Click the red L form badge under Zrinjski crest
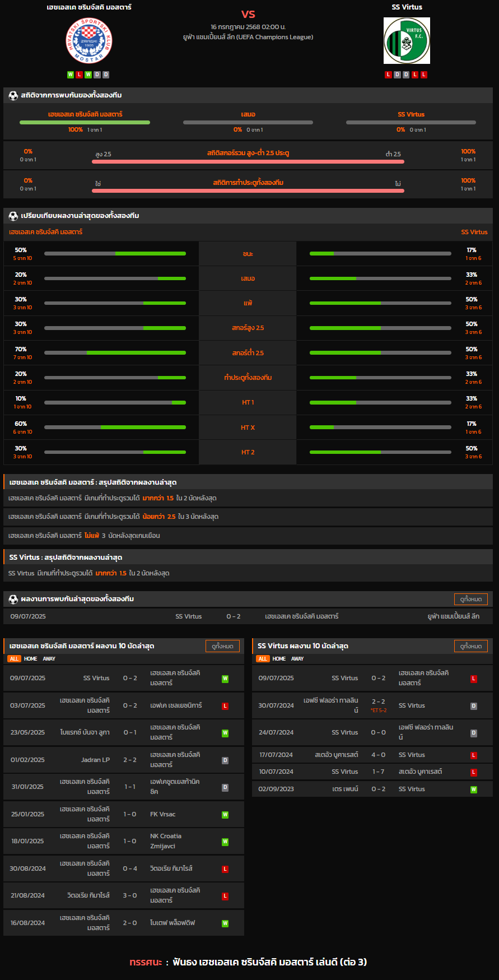Image resolution: width=499 pixels, height=980 pixels. (x=80, y=75)
